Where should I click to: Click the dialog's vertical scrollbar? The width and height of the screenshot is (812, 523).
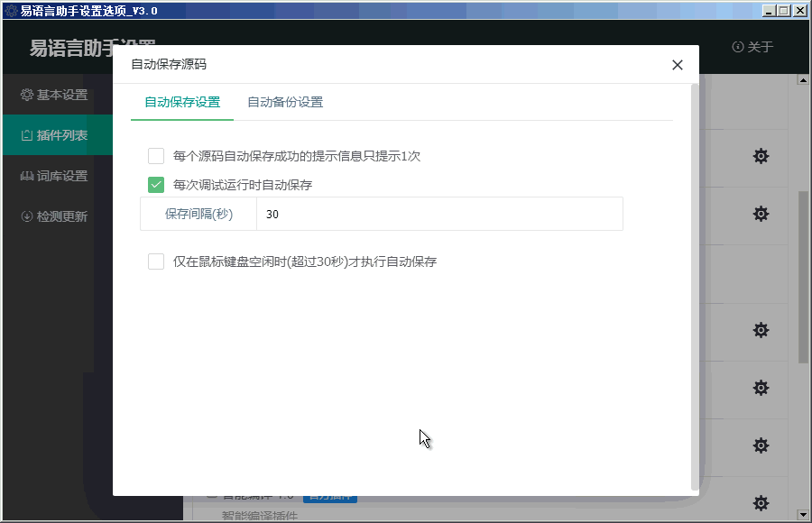pyautogui.click(x=695, y=287)
